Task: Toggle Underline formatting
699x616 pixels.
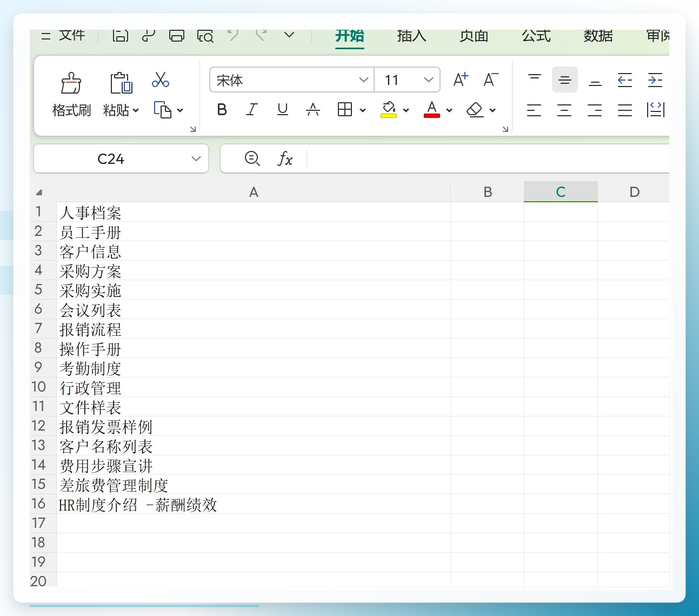Action: tap(282, 110)
